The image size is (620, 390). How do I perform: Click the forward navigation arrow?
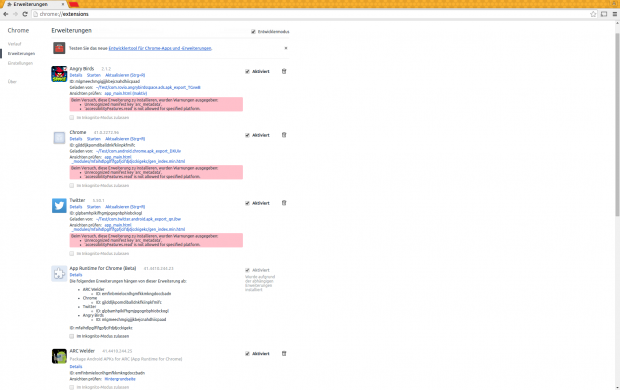[15, 14]
